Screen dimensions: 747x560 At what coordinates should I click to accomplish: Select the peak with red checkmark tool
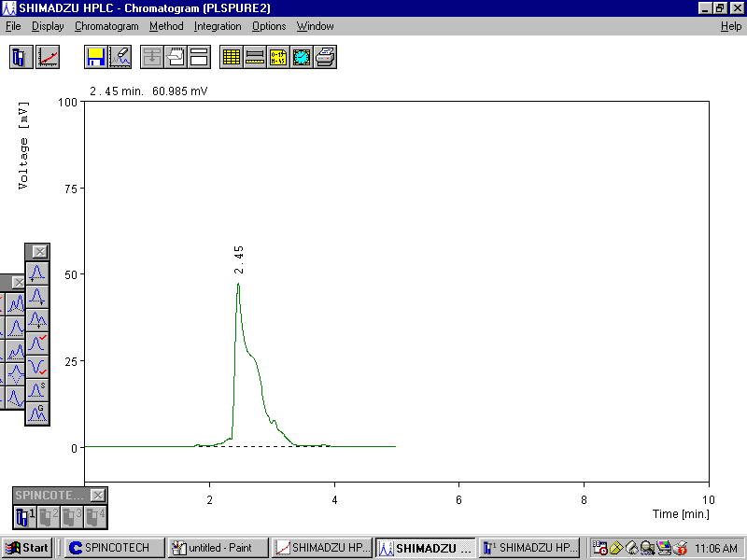(37, 343)
